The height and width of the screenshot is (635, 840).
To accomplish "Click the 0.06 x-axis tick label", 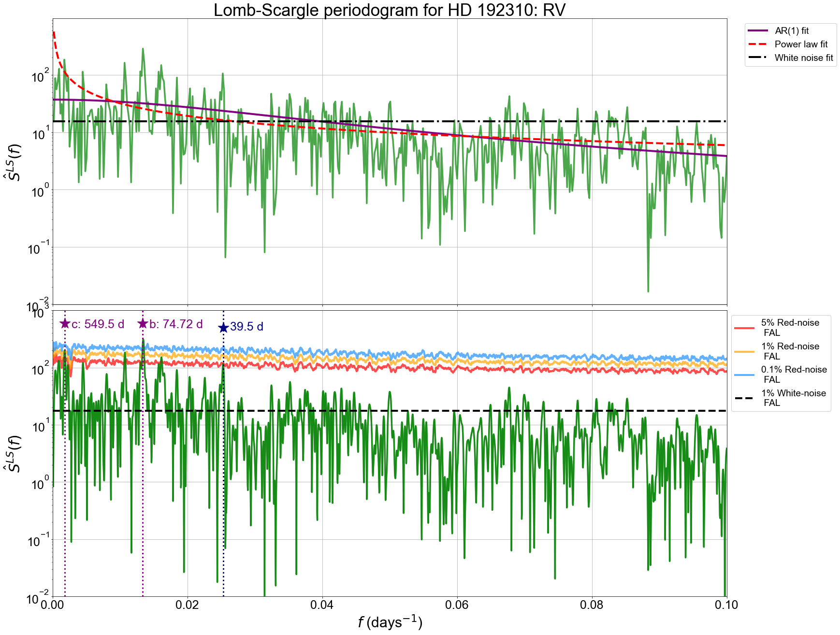I will pyautogui.click(x=457, y=605).
